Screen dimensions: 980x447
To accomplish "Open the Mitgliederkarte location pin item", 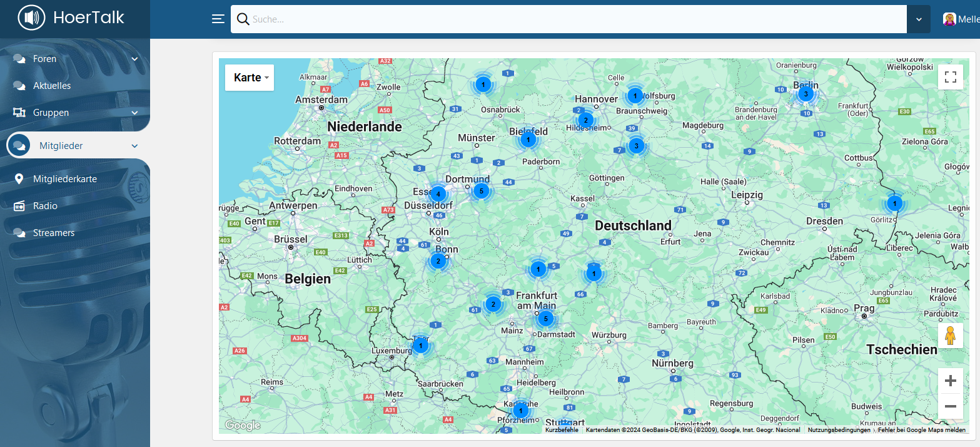I will point(64,179).
